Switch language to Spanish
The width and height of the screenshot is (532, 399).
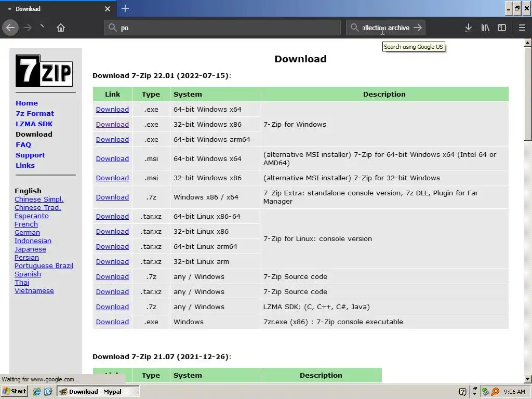point(28,274)
